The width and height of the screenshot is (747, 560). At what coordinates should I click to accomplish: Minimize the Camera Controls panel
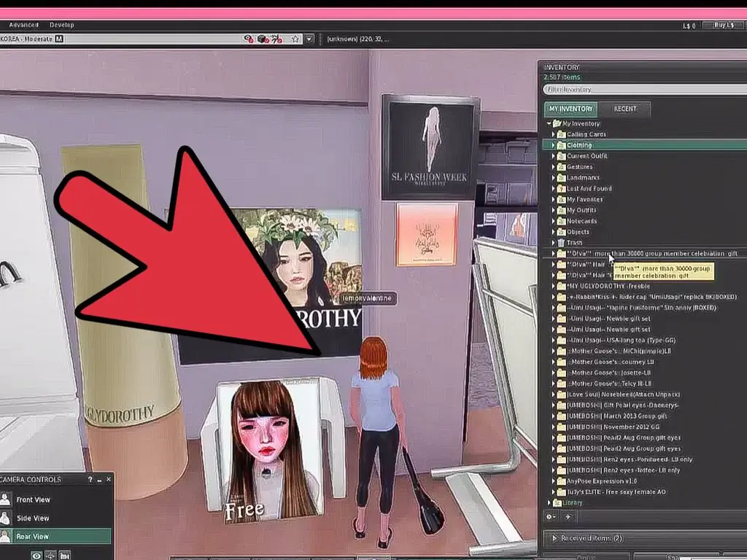[99, 480]
